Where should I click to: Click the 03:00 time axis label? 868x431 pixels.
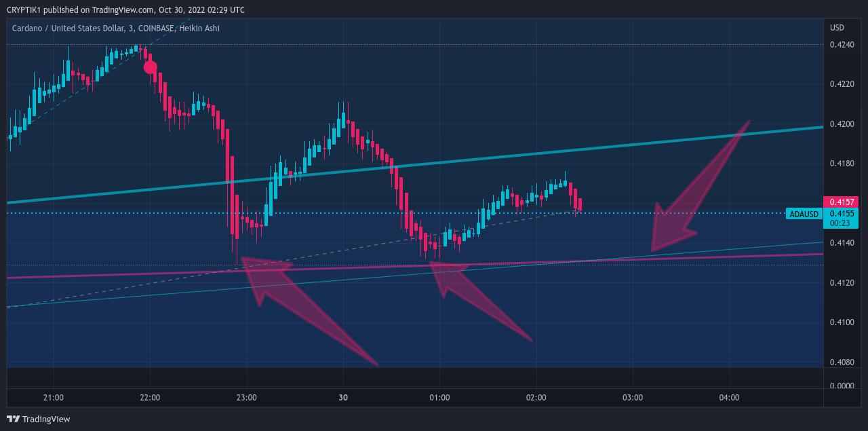pyautogui.click(x=633, y=398)
